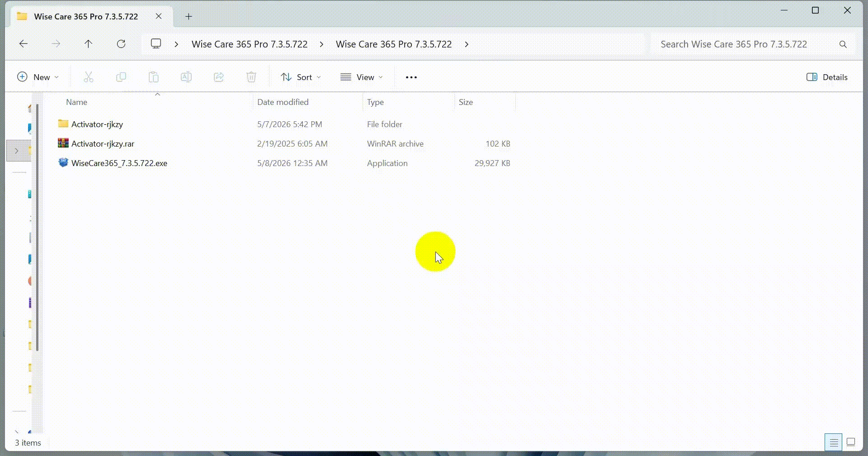Click the search magnifier icon
The width and height of the screenshot is (868, 456).
coord(843,44)
